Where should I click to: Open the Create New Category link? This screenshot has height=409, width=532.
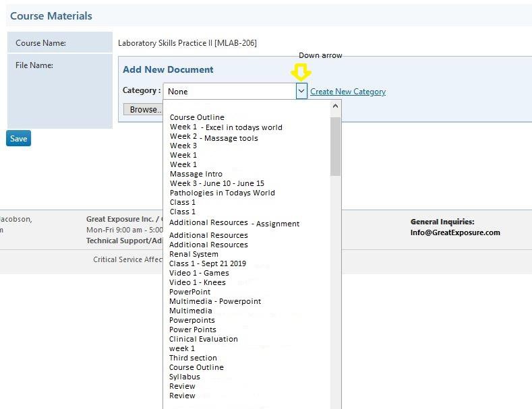pos(348,92)
